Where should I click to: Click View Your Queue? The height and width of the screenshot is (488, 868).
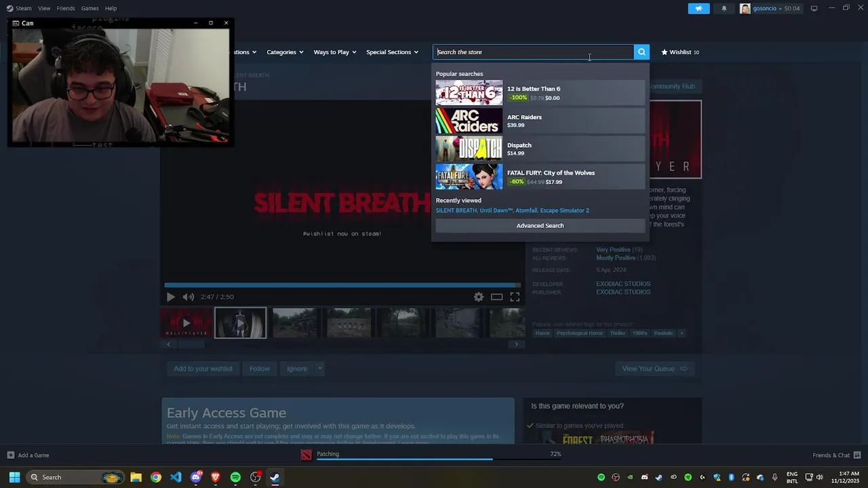tap(654, 369)
